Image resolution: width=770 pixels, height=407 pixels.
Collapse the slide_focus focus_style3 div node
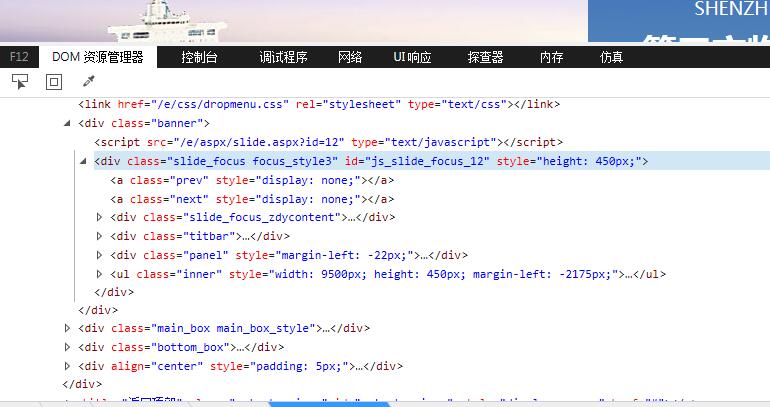(84, 161)
